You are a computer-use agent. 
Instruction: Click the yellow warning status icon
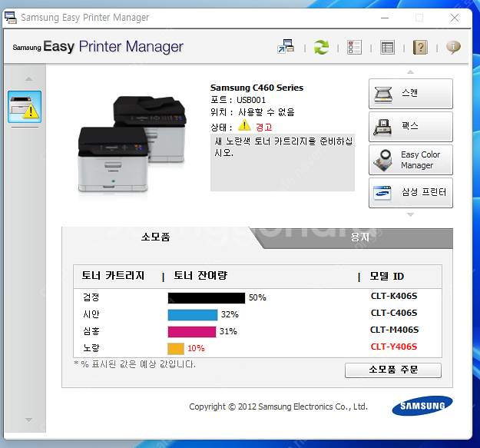(x=244, y=125)
